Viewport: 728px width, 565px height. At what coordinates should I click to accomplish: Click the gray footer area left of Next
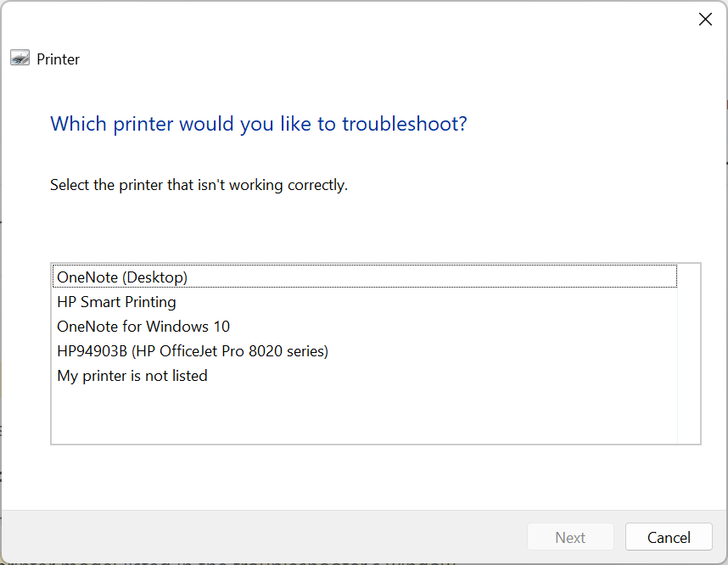click(x=255, y=537)
